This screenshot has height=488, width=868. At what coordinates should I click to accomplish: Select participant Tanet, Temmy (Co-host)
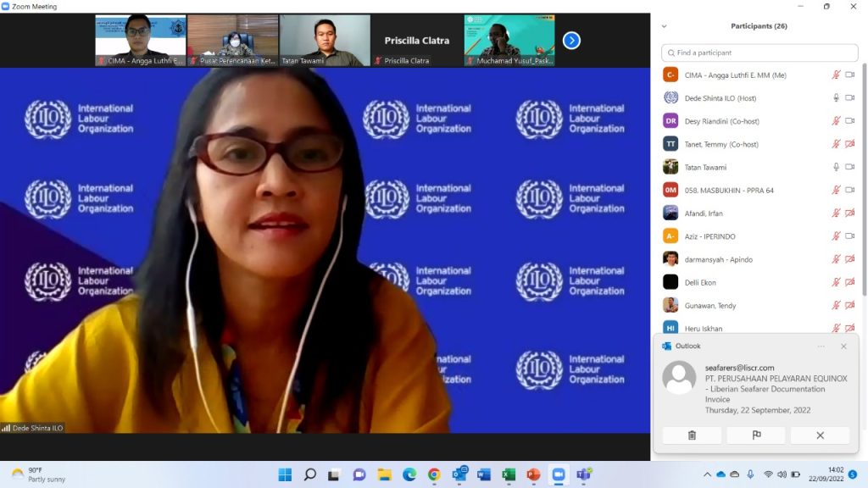(759, 144)
